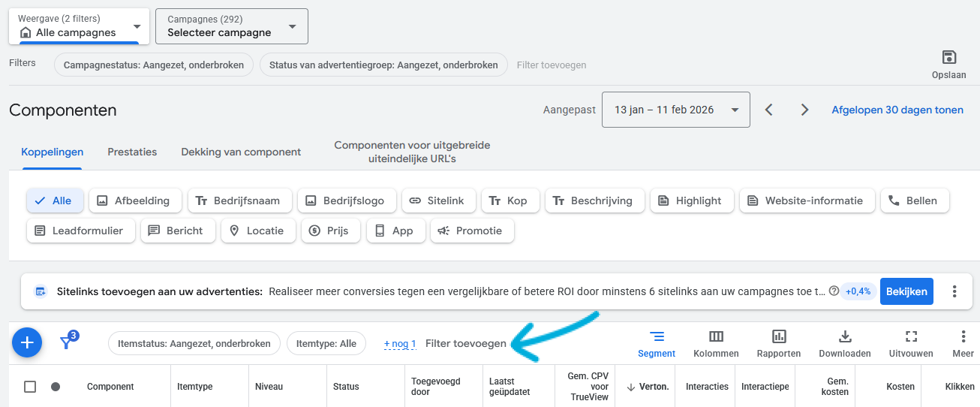Screen dimensions: 980x407
Task: Open the Segment options
Action: pos(657,344)
